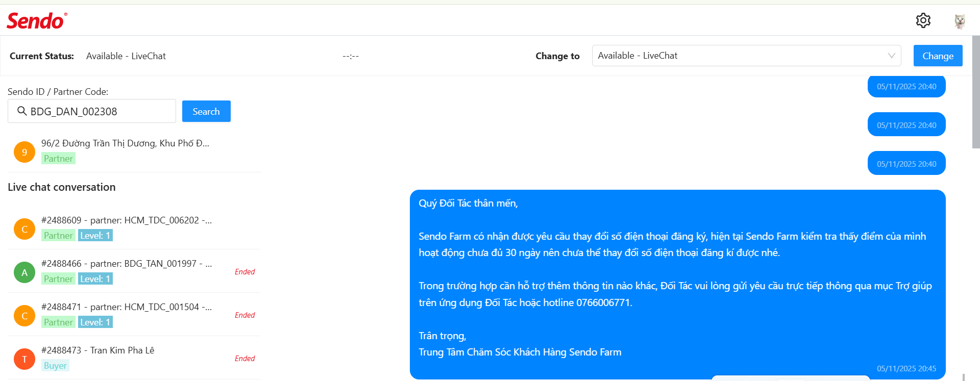Screen dimensions: 980x381
Task: Click the Sendo logo
Action: coord(37,21)
